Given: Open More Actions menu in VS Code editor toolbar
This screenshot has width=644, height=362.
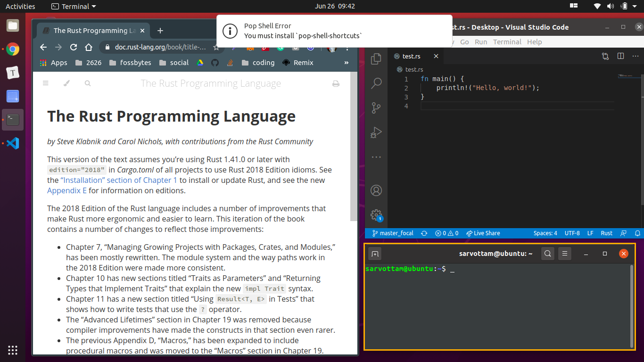Looking at the screenshot, I should tap(636, 56).
